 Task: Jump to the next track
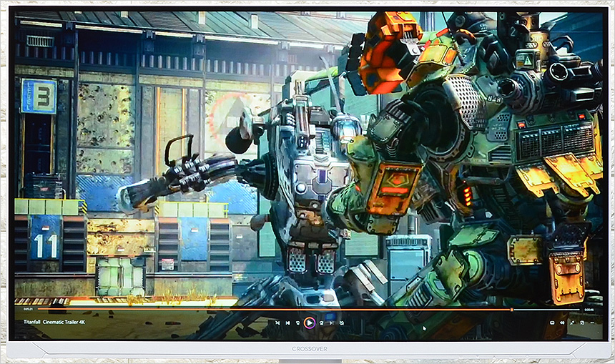coord(332,323)
